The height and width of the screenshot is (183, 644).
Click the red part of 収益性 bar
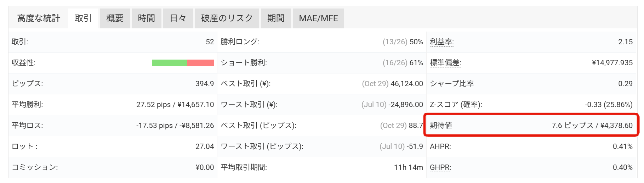click(x=200, y=63)
